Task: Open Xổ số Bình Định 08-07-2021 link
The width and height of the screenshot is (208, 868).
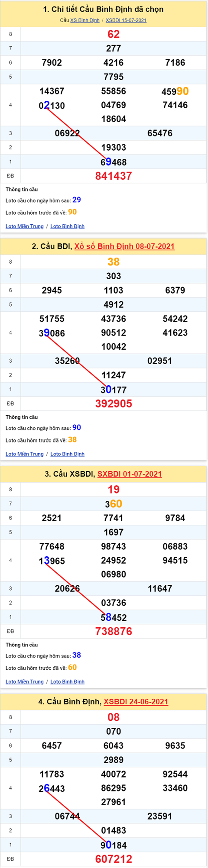Action: point(124,246)
